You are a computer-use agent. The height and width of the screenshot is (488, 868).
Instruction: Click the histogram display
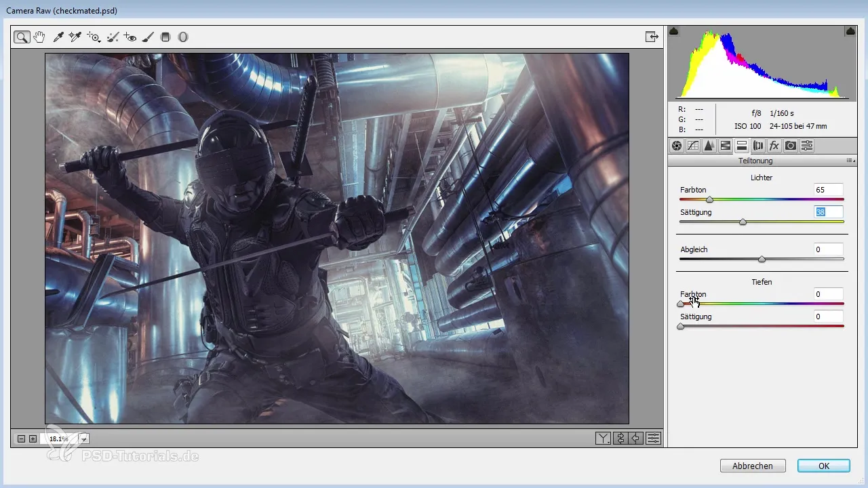coord(762,63)
